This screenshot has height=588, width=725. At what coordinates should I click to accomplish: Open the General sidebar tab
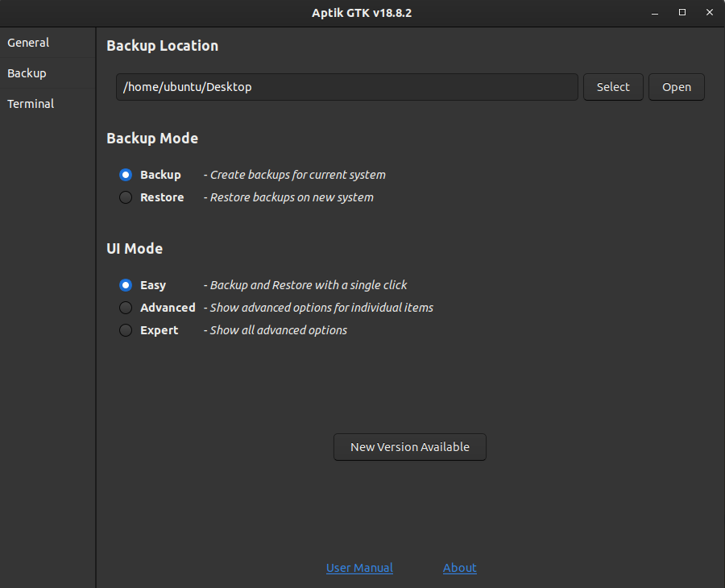(28, 43)
